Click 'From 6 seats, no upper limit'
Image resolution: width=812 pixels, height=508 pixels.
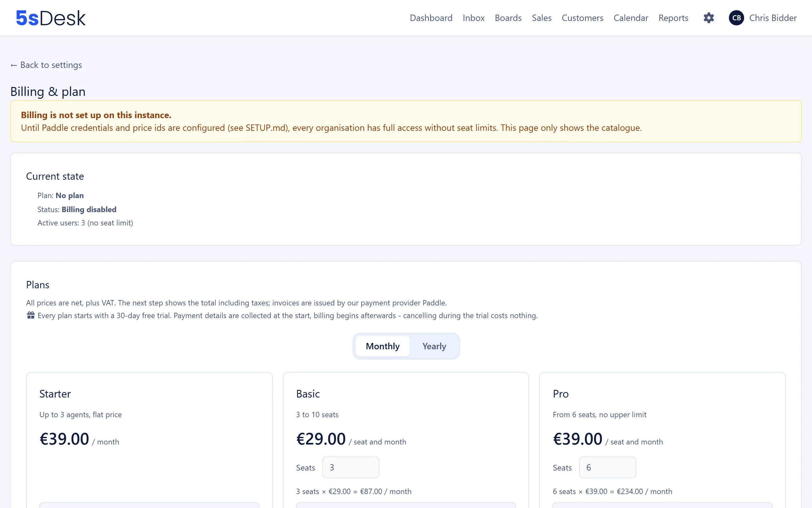click(x=599, y=415)
